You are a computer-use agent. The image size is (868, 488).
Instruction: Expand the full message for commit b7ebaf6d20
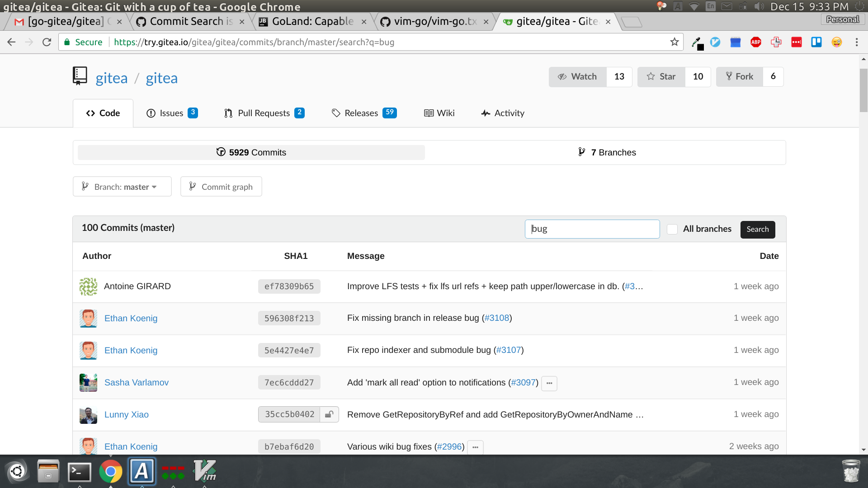[x=476, y=447]
